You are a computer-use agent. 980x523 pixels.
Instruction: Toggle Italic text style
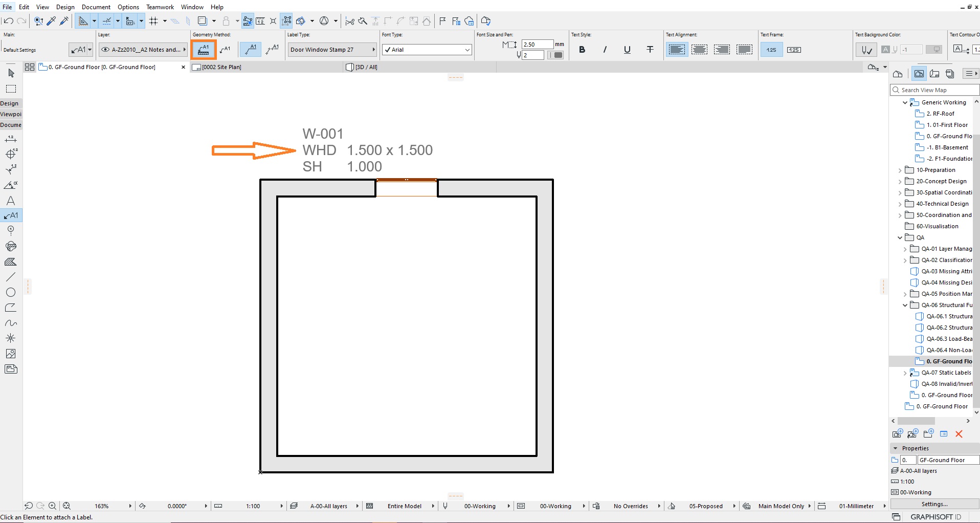(x=605, y=50)
